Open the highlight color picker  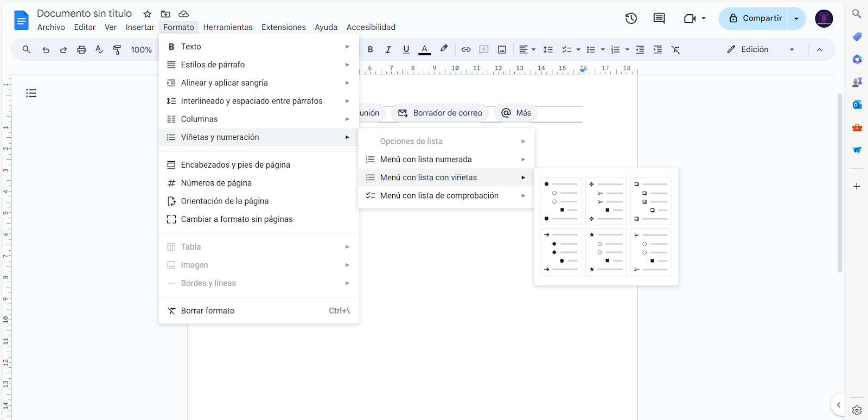[x=444, y=49]
